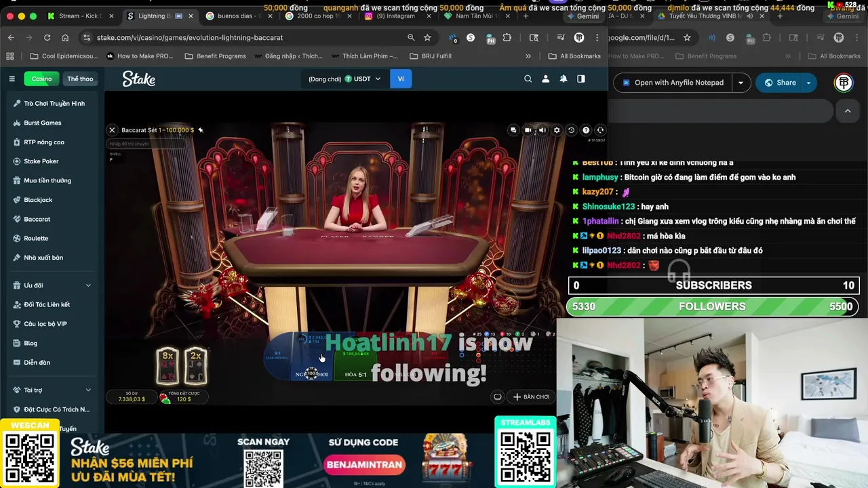
Task: Click the 2x lightning card
Action: click(x=195, y=365)
